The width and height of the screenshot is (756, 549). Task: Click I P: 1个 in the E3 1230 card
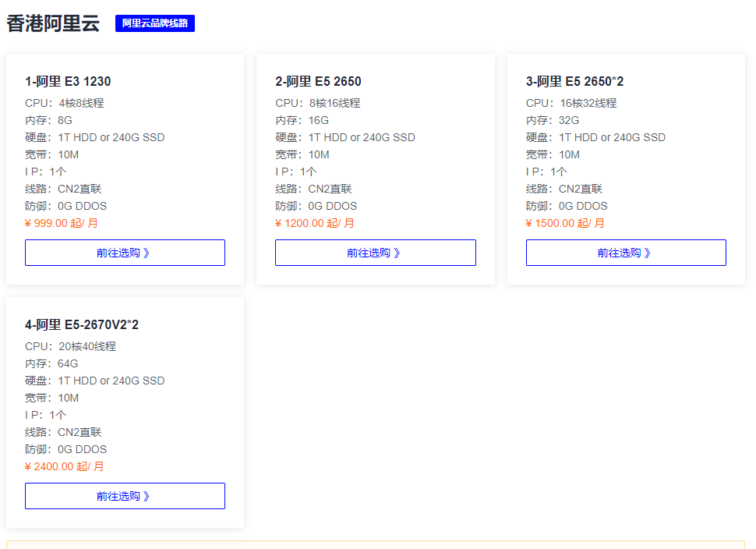(46, 172)
